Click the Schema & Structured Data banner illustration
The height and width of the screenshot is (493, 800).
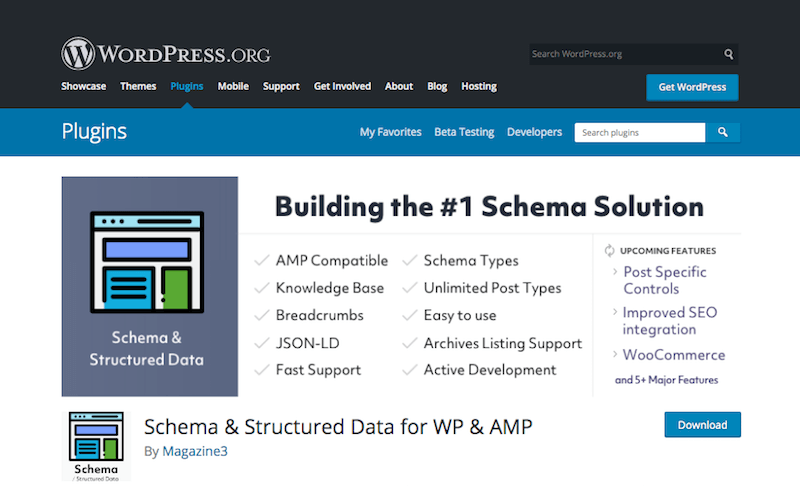coord(149,286)
